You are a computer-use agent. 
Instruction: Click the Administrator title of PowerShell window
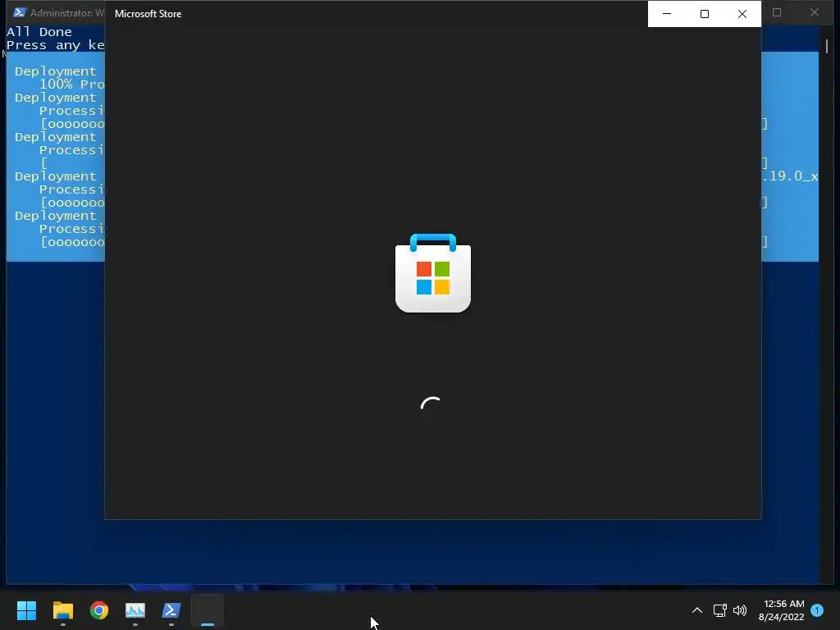(x=67, y=12)
